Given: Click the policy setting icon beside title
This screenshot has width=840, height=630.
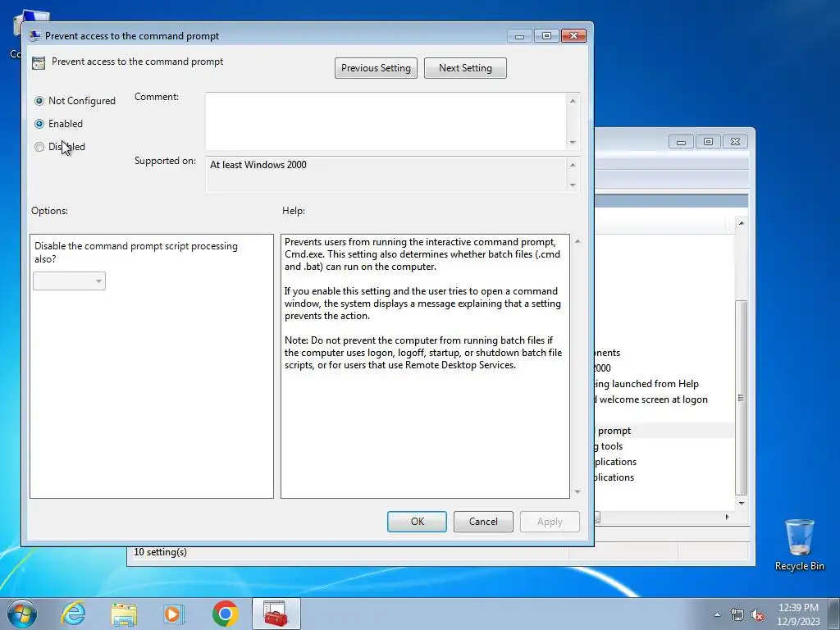Looking at the screenshot, I should (38, 62).
